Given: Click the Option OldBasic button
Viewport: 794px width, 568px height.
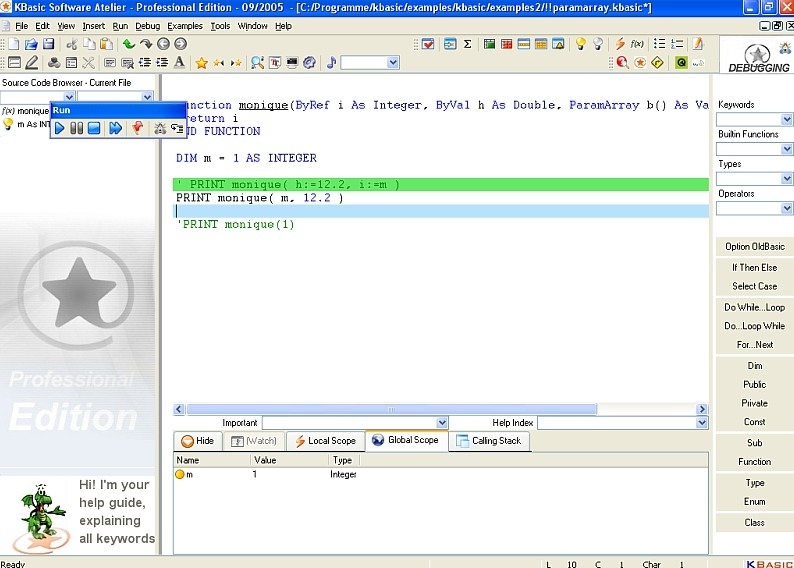Looking at the screenshot, I should [754, 247].
